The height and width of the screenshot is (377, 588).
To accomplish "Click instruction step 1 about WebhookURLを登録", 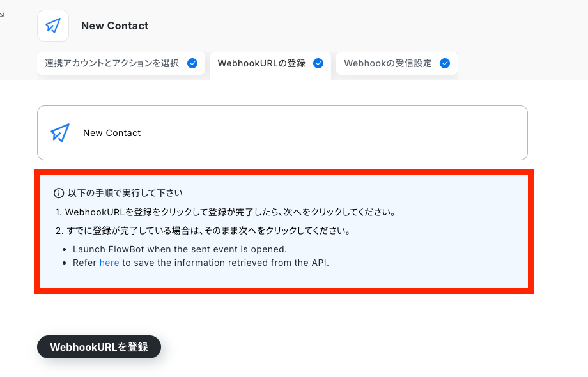I will 226,212.
